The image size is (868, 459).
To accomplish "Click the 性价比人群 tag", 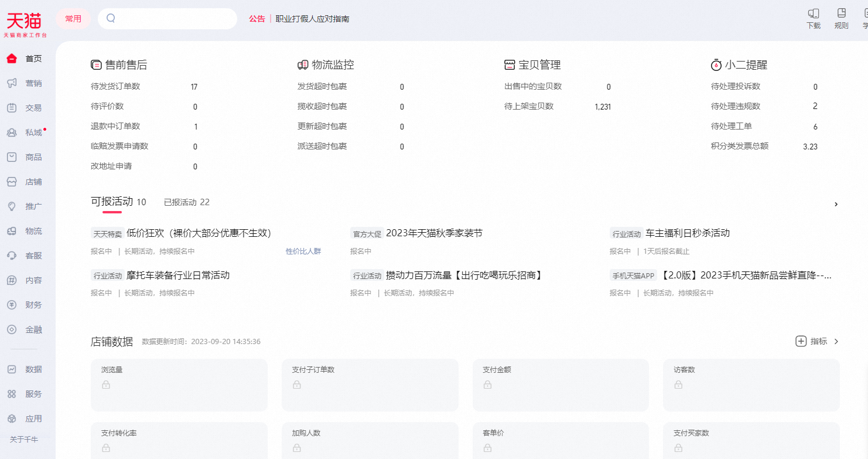I will coord(303,251).
